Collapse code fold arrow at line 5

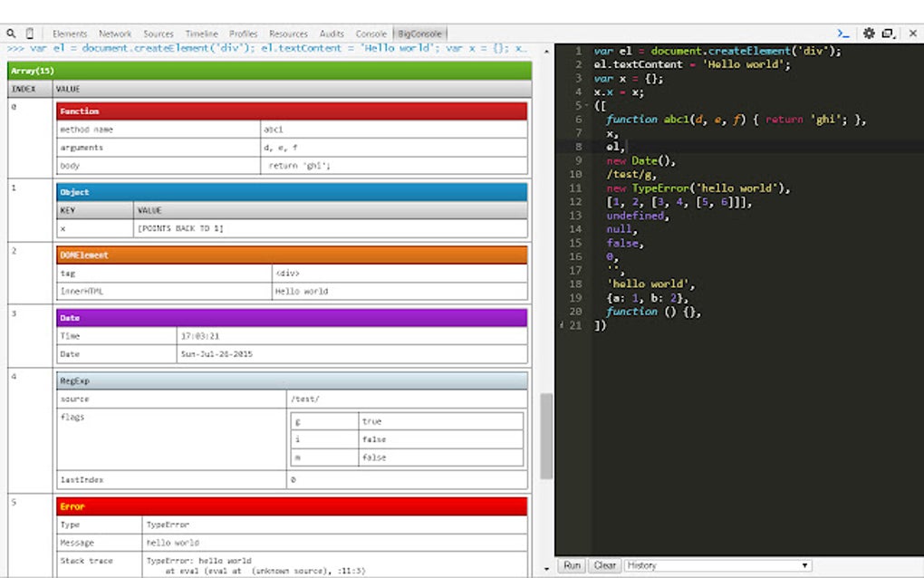(x=588, y=105)
